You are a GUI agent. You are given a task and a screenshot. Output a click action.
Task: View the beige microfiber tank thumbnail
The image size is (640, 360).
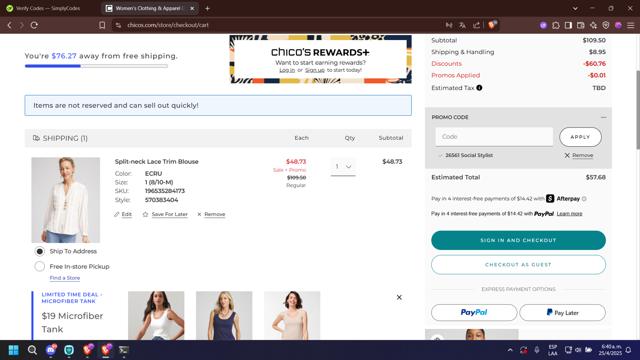tap(292, 315)
